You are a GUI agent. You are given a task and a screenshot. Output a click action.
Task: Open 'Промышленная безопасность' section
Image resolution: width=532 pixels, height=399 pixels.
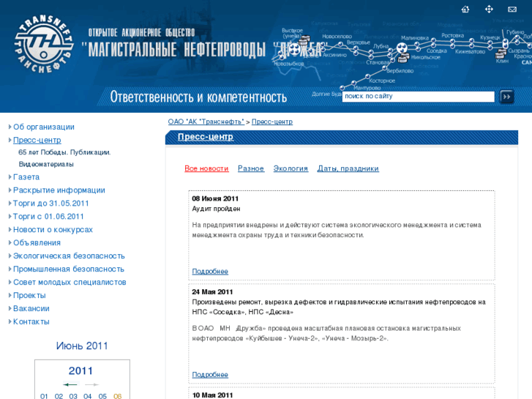[69, 269]
